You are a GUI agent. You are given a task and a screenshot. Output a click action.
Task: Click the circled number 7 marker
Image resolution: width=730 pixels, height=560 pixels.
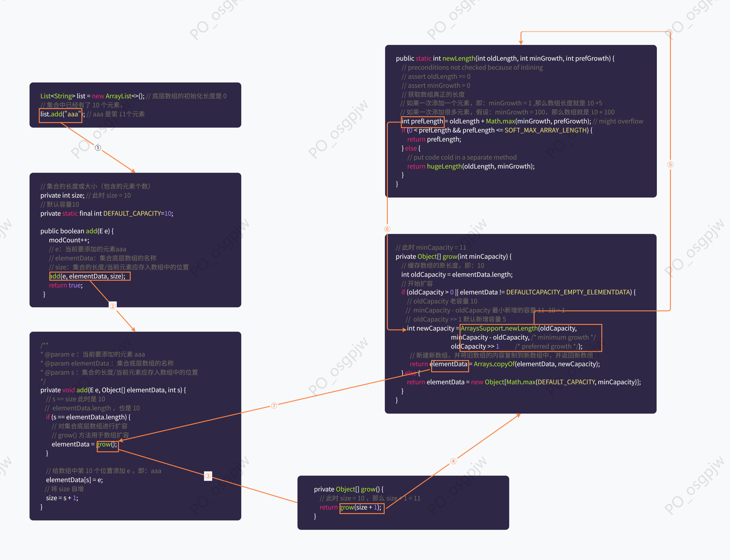[x=274, y=406]
